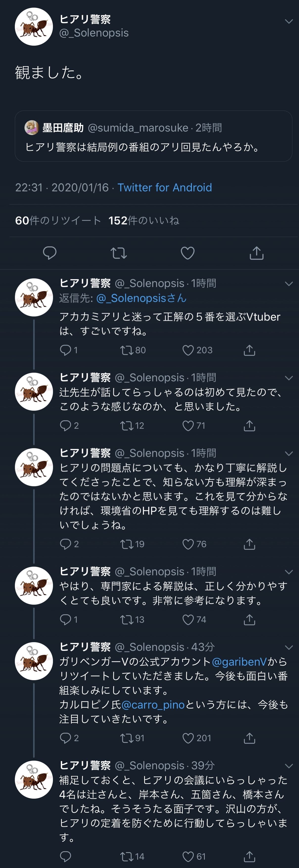Retweet the reply with 80 retweets
The width and height of the screenshot is (299, 868).
click(x=127, y=350)
